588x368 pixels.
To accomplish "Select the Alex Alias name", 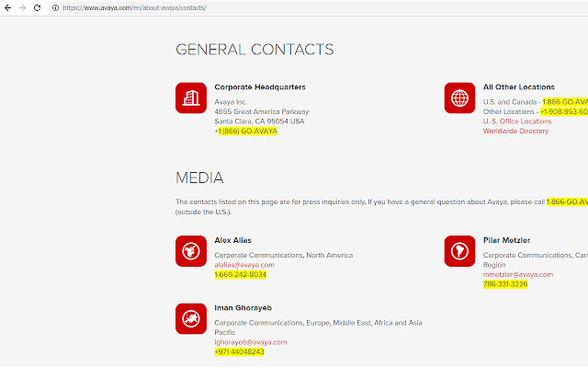I will coord(232,240).
